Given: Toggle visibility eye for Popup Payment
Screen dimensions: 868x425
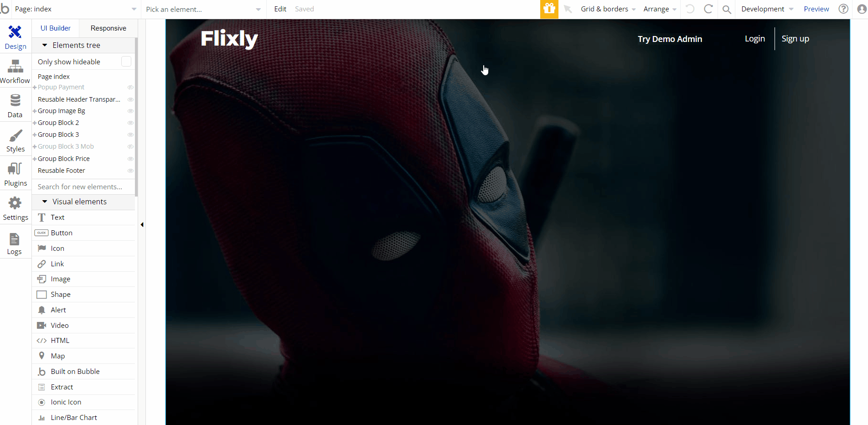Looking at the screenshot, I should point(130,87).
